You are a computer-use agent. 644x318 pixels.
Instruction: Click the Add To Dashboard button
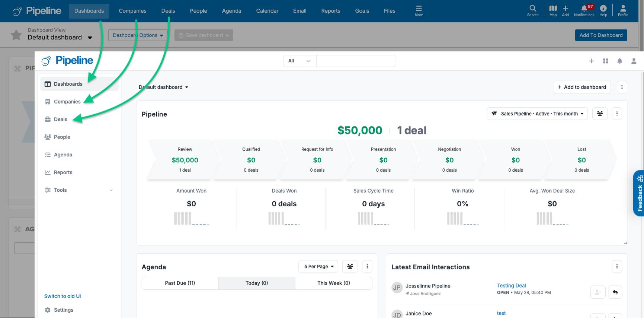coord(601,35)
